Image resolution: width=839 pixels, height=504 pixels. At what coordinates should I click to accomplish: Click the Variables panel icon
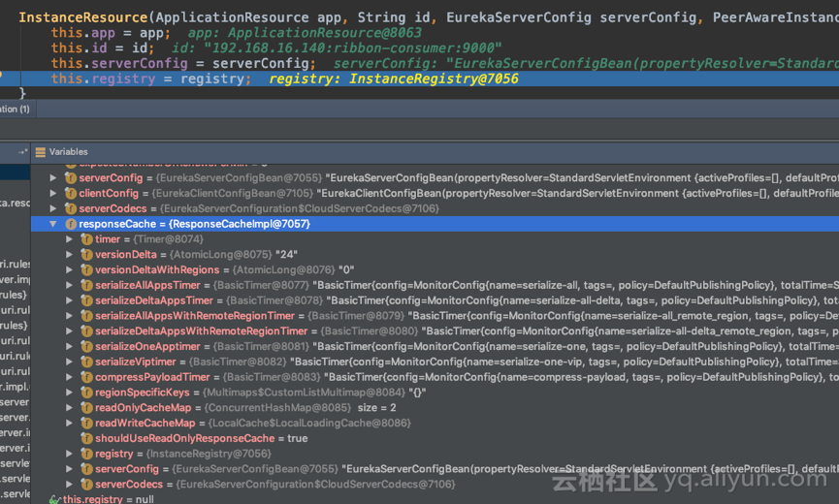coord(40,152)
